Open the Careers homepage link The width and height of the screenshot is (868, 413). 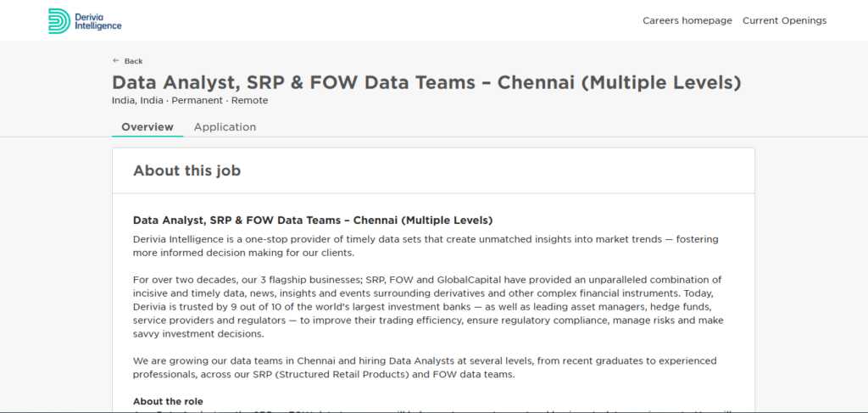pyautogui.click(x=687, y=20)
